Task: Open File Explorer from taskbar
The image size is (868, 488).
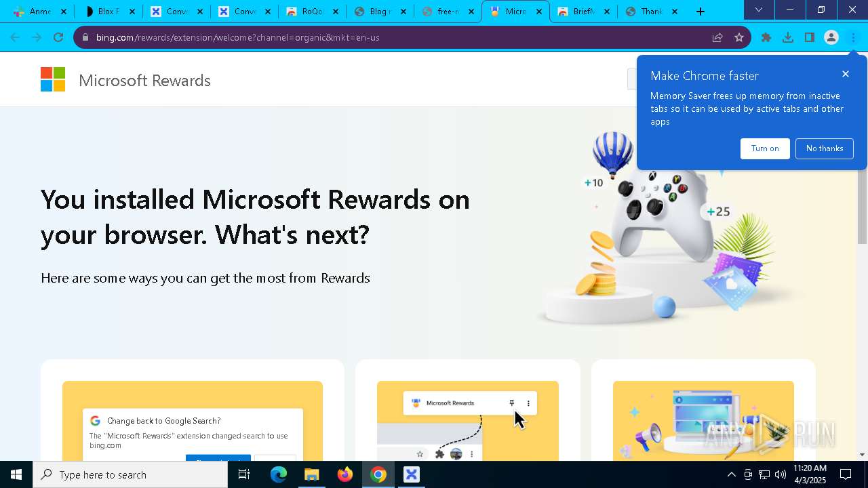Action: tap(312, 474)
